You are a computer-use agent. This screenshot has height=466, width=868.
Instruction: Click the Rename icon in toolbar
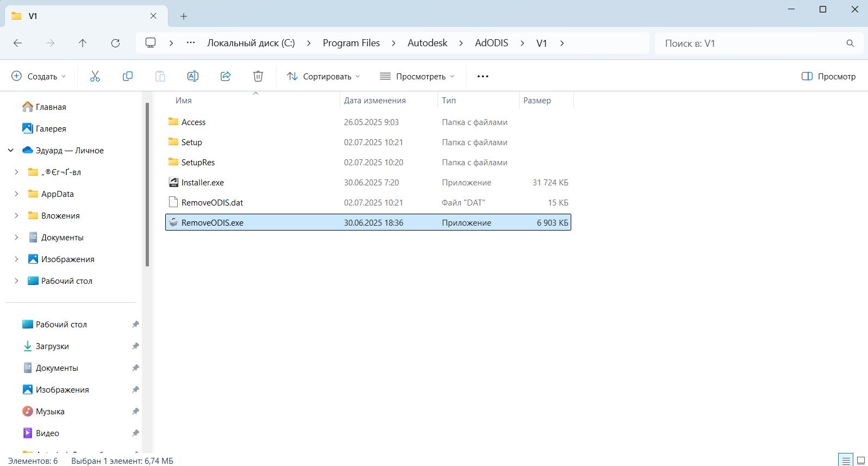(x=193, y=76)
